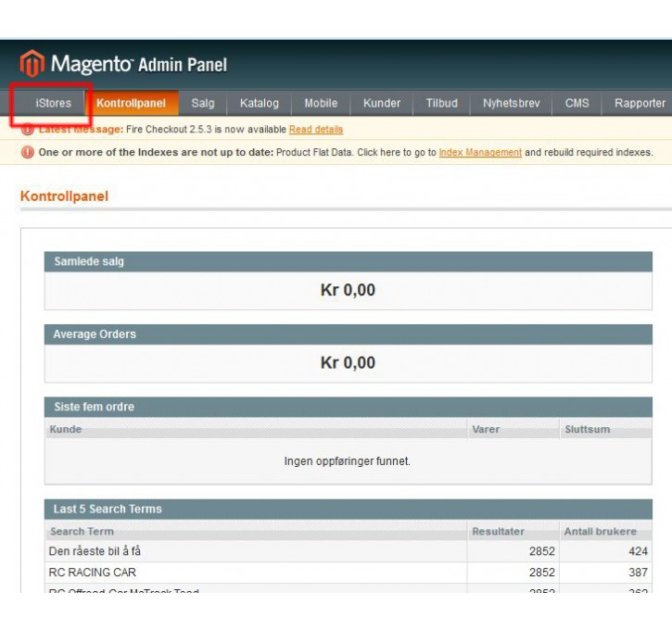Open the Katalog menu
Viewport: 672px width, 630px height.
(x=260, y=103)
